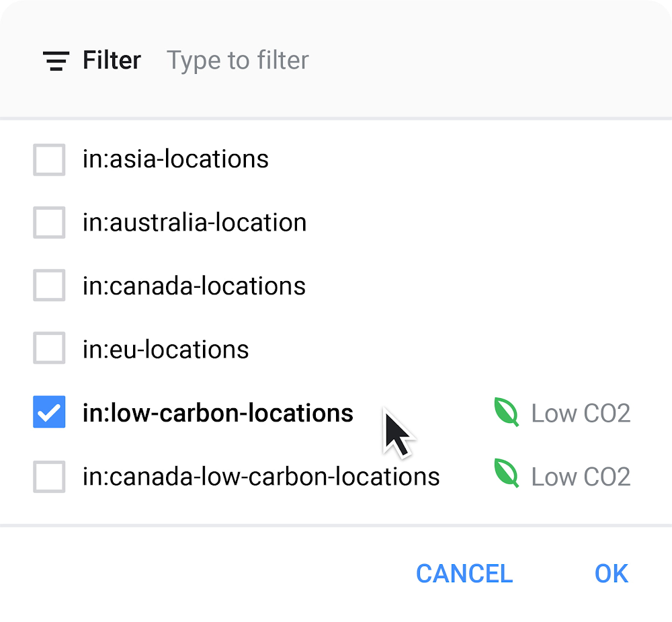Screen dimensions: 672x622
Task: Click the Low CO2 text beside in:low-carbon-locations
Action: (x=581, y=412)
